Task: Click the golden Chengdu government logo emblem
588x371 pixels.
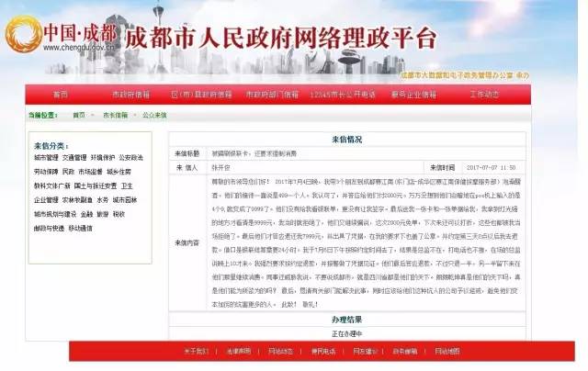Action: pyautogui.click(x=23, y=34)
